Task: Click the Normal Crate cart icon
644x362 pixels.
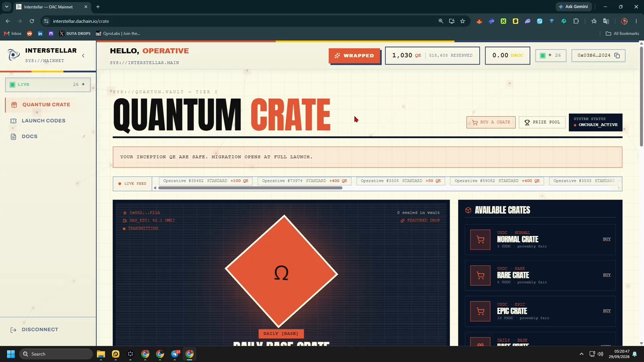Action: point(480,239)
